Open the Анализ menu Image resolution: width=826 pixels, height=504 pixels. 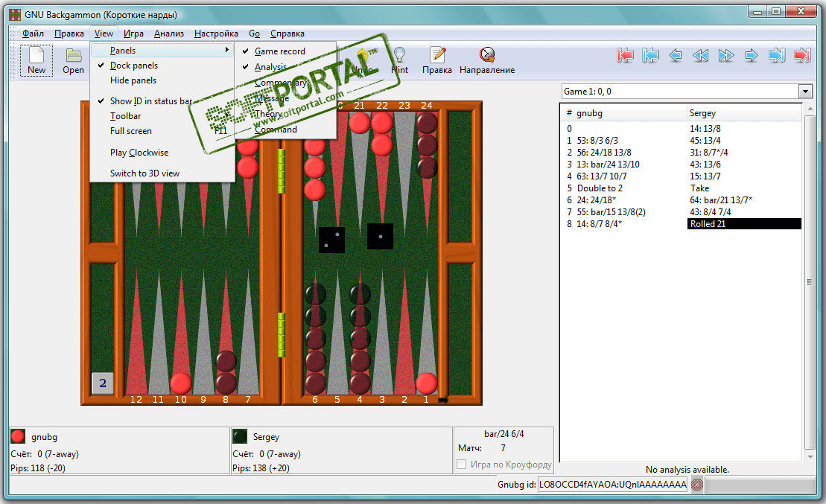point(168,34)
